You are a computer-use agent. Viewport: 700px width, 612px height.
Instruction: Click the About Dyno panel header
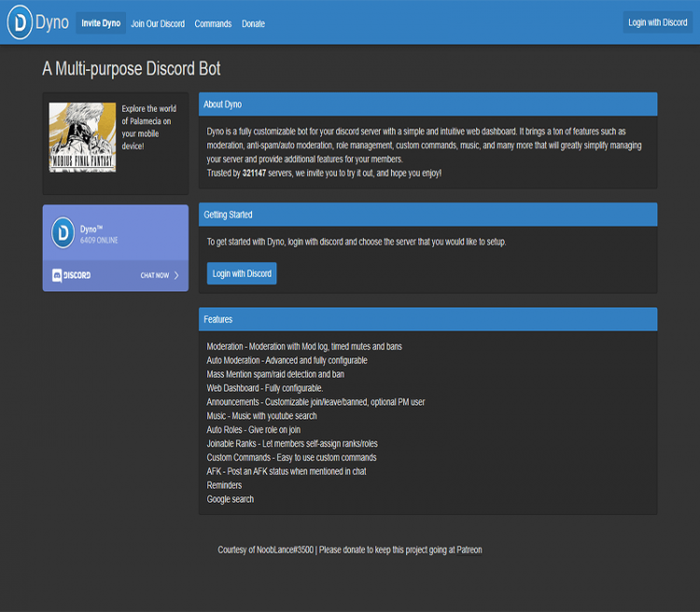(x=427, y=104)
